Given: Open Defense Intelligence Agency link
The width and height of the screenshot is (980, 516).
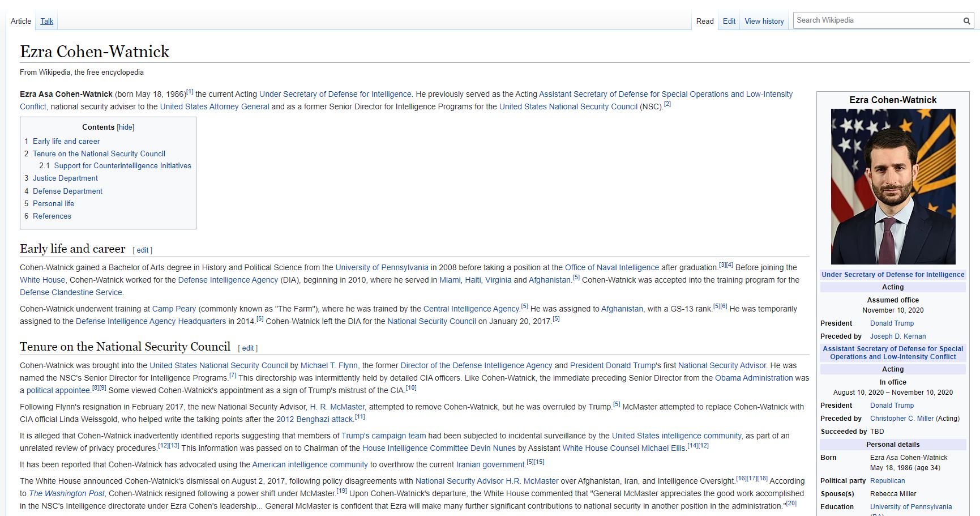Looking at the screenshot, I should coord(228,280).
